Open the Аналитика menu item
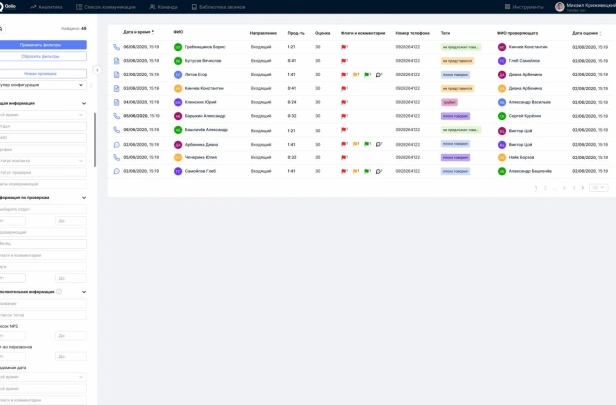The height and width of the screenshot is (405, 616). pyautogui.click(x=46, y=7)
